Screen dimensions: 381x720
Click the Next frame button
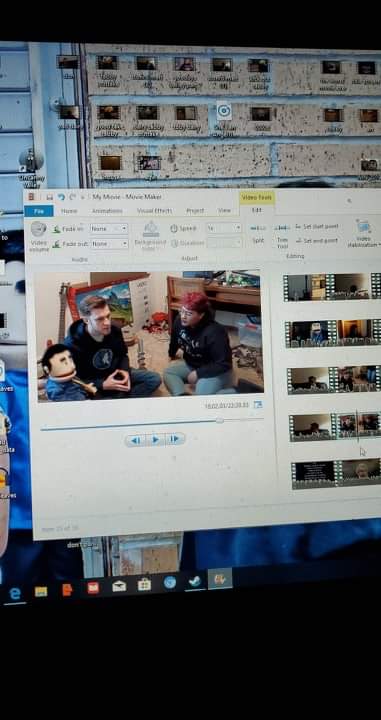[174, 439]
